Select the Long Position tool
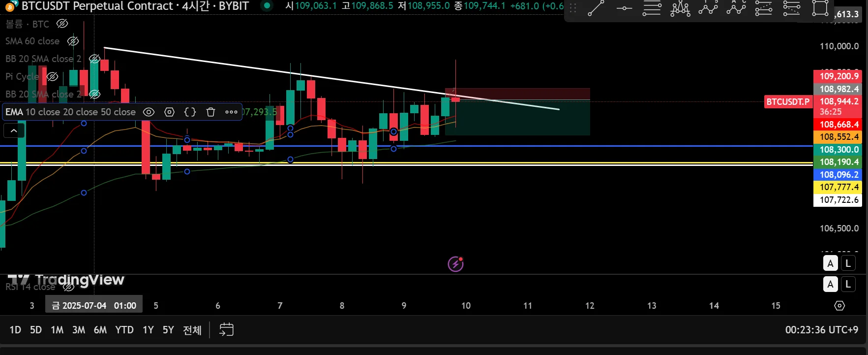The width and height of the screenshot is (868, 355). point(764,8)
